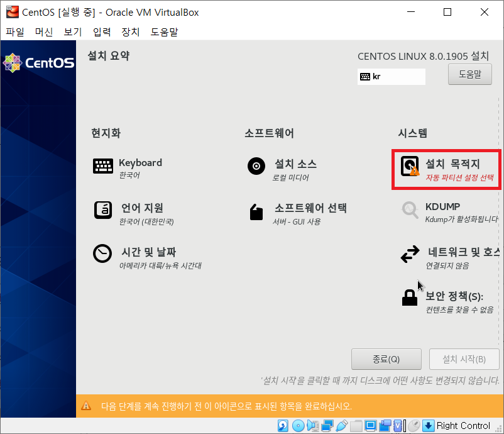Viewport: 504px width, 434px height.
Task: Click VirtualBox recording status icon
Action: [385, 426]
